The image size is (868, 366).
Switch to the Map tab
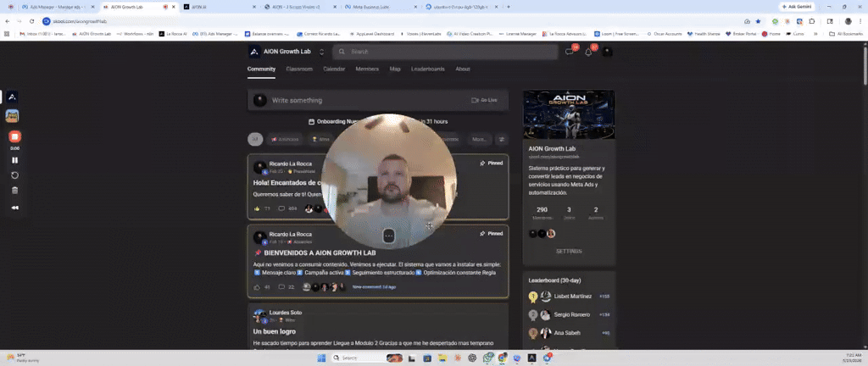[395, 69]
